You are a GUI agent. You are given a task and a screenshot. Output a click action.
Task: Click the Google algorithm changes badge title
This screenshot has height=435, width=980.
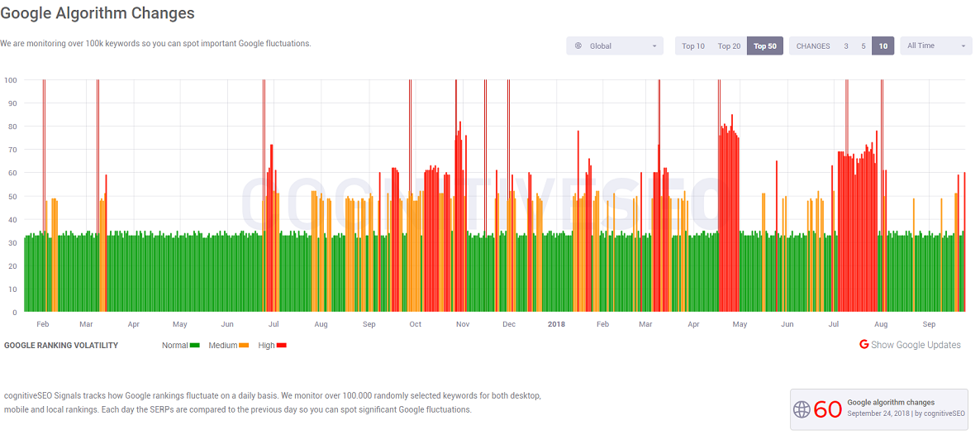tap(891, 403)
